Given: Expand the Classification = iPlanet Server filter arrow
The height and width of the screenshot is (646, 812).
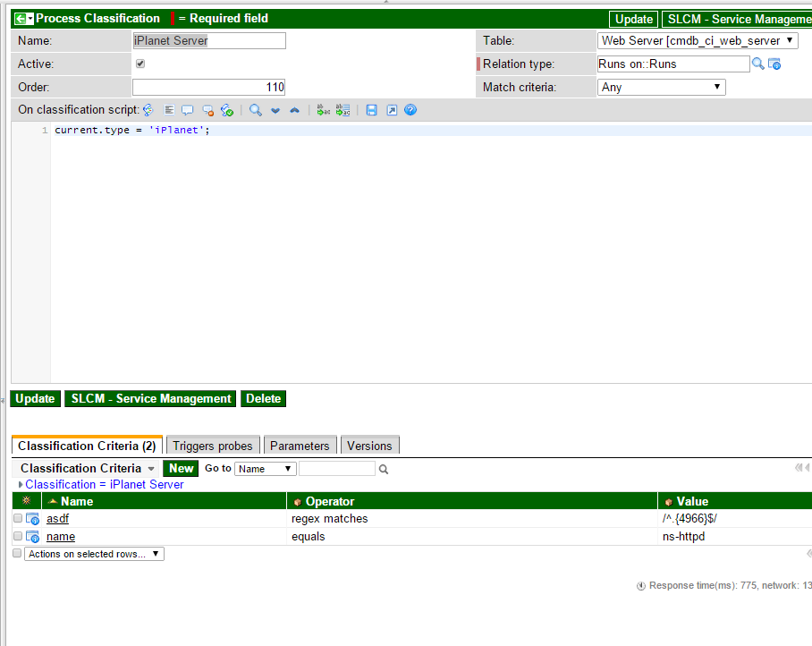Looking at the screenshot, I should tap(21, 484).
